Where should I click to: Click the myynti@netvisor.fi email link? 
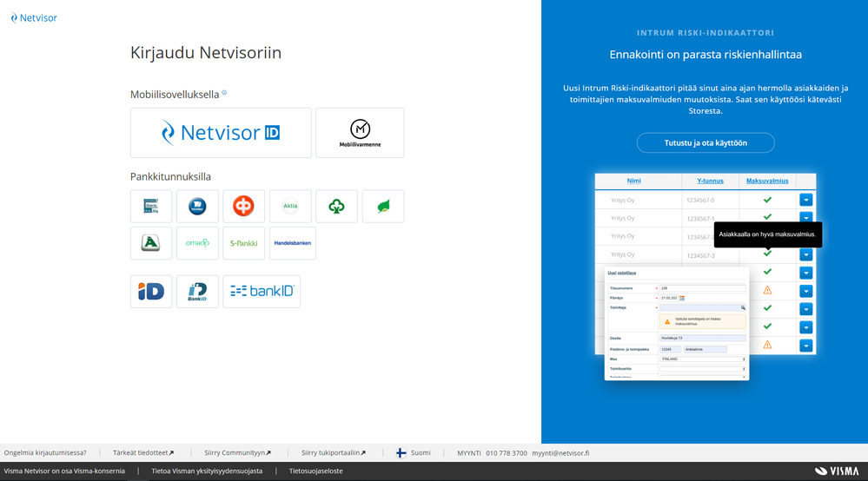pos(560,453)
